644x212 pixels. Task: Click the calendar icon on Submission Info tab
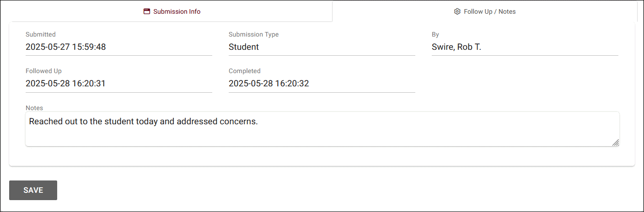[147, 11]
